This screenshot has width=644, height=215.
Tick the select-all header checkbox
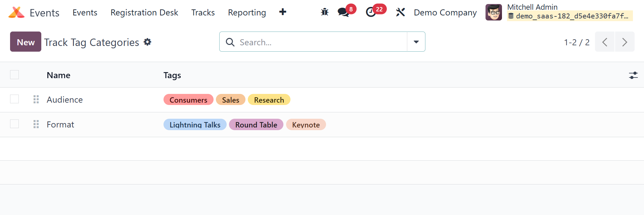click(x=14, y=74)
